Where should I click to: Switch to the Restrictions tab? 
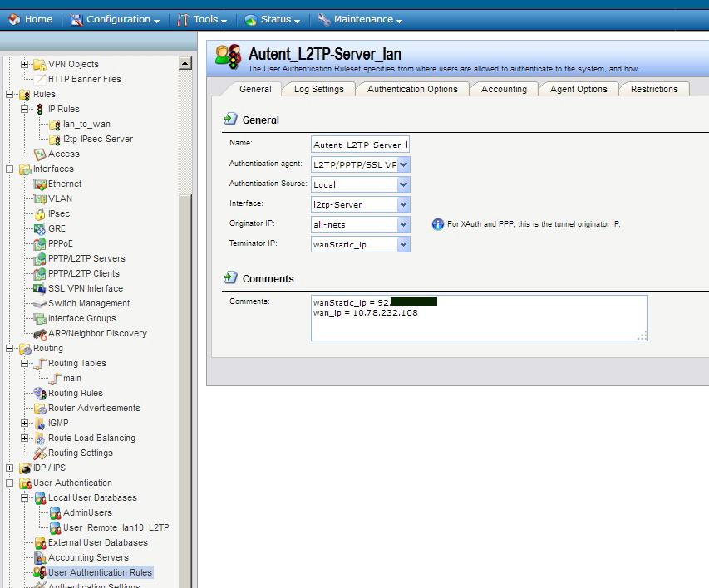[x=654, y=89]
